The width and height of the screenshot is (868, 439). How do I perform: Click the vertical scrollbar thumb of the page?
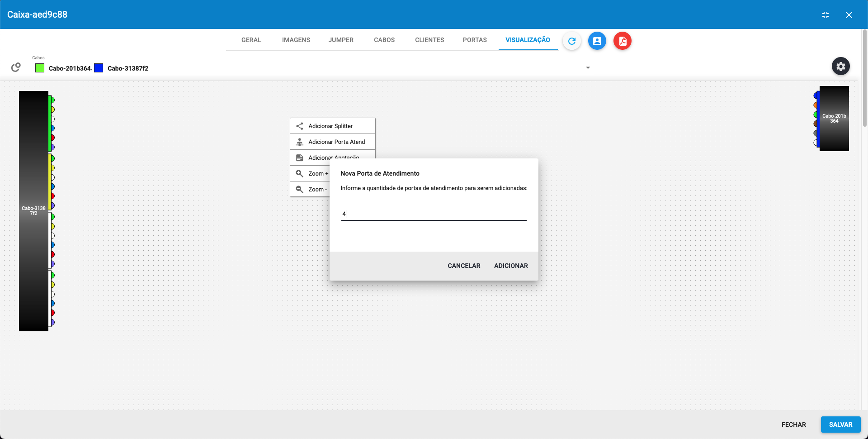tap(864, 78)
